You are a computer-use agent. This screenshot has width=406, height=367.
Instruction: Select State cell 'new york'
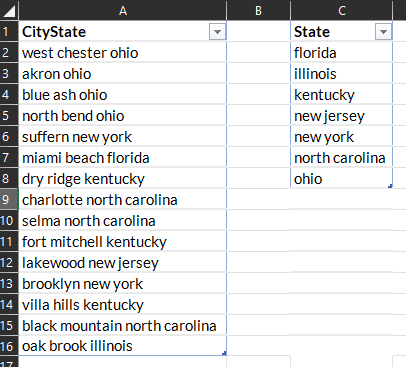pyautogui.click(x=342, y=137)
